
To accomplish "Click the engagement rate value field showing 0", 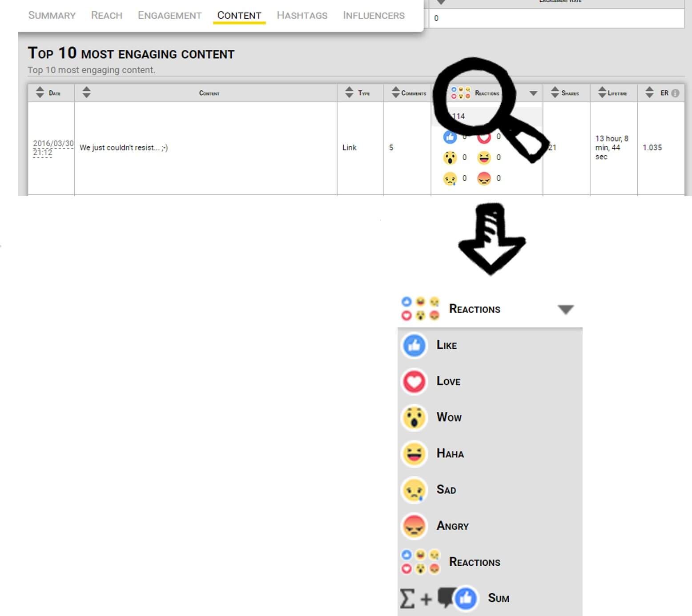I will (x=556, y=18).
